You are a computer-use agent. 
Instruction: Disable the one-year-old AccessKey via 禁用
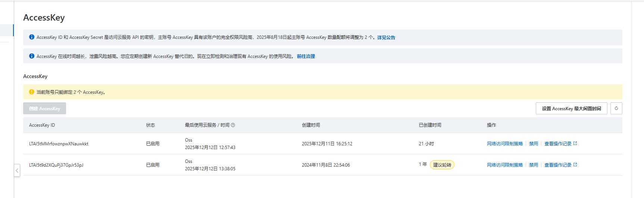coord(533,165)
